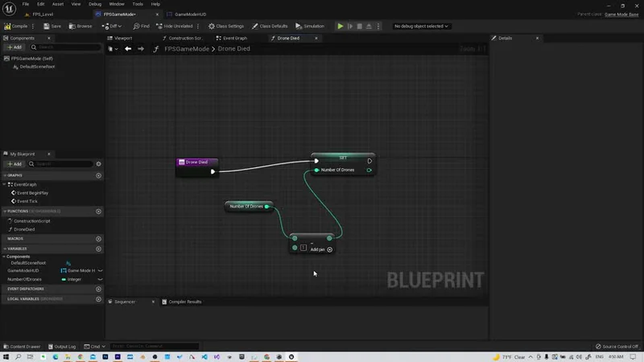Open the Debug menu
This screenshot has width=644, height=362.
[x=95, y=4]
